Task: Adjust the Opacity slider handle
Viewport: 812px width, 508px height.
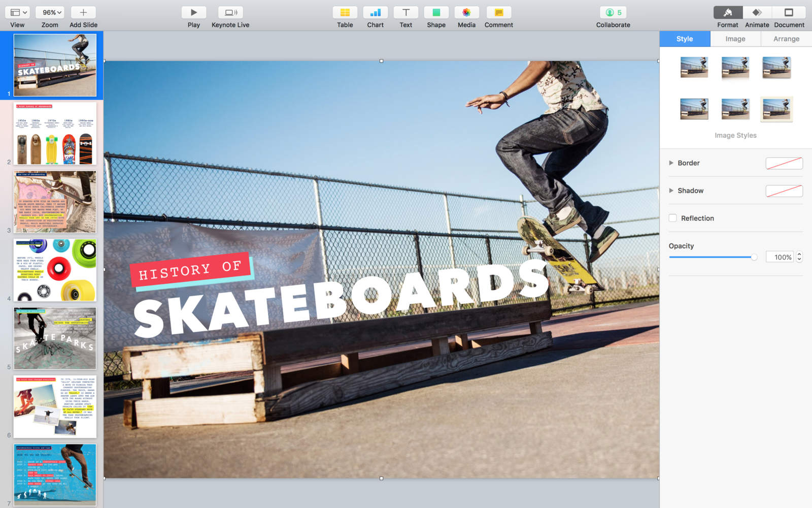Action: 754,257
